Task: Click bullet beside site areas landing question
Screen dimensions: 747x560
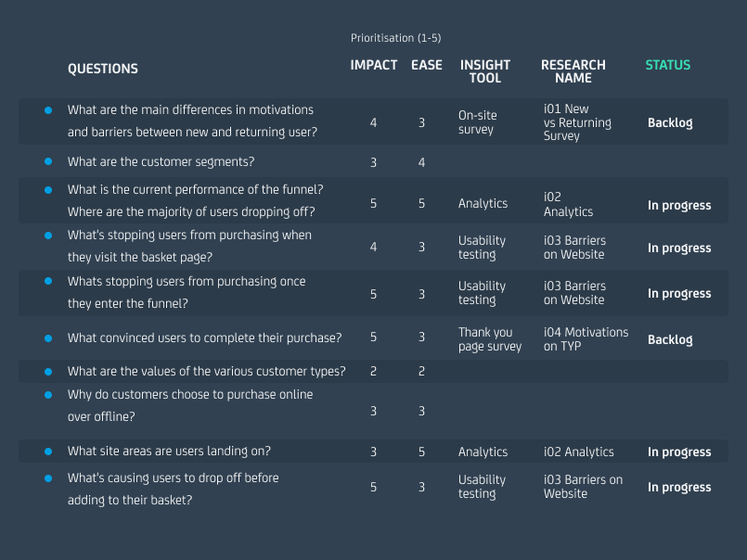Action: tap(48, 452)
